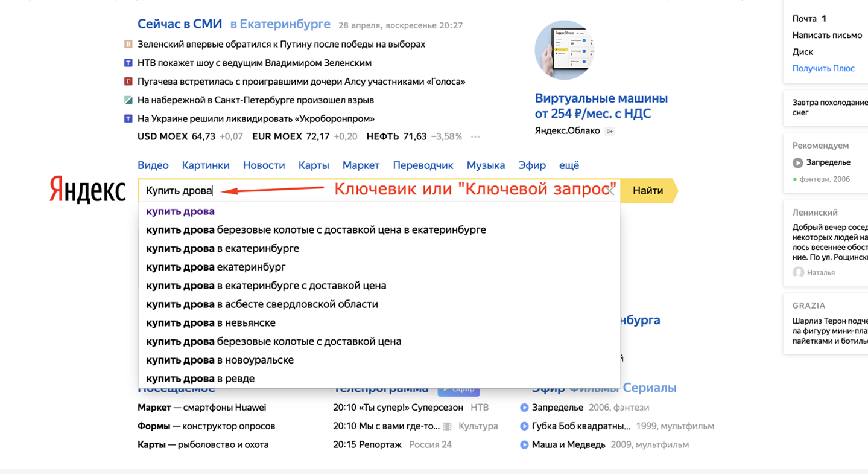
Task: Open headline about ликвидировать Укроборонпром
Action: tap(256, 119)
